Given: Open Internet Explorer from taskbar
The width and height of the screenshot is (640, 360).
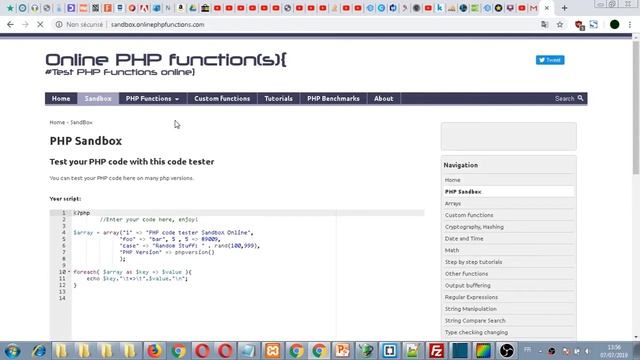Looking at the screenshot, I should [x=39, y=351].
